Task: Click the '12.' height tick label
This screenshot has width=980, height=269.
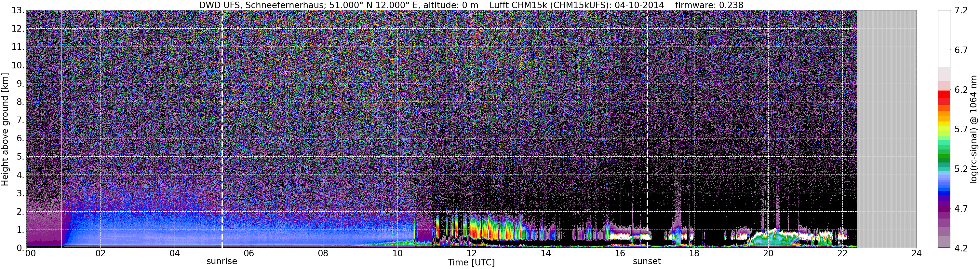Action: [x=18, y=29]
